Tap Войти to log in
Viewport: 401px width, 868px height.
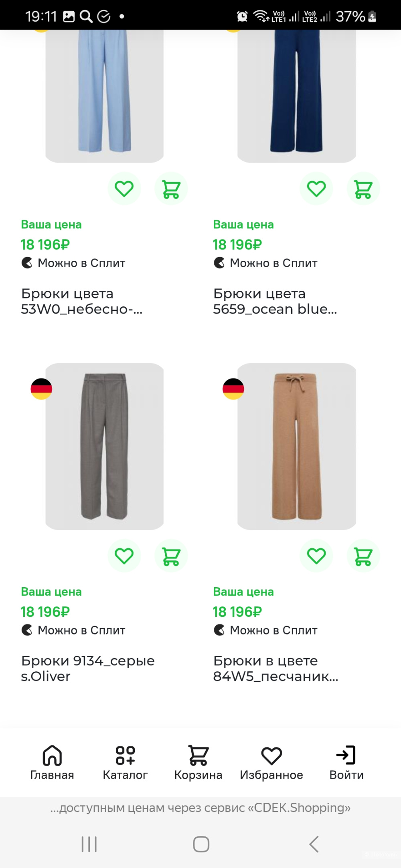point(346,763)
